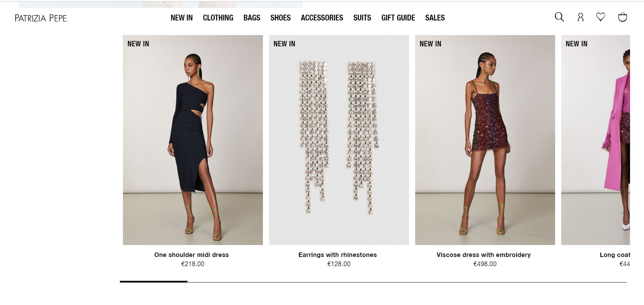Open the SALES menu

click(x=435, y=18)
